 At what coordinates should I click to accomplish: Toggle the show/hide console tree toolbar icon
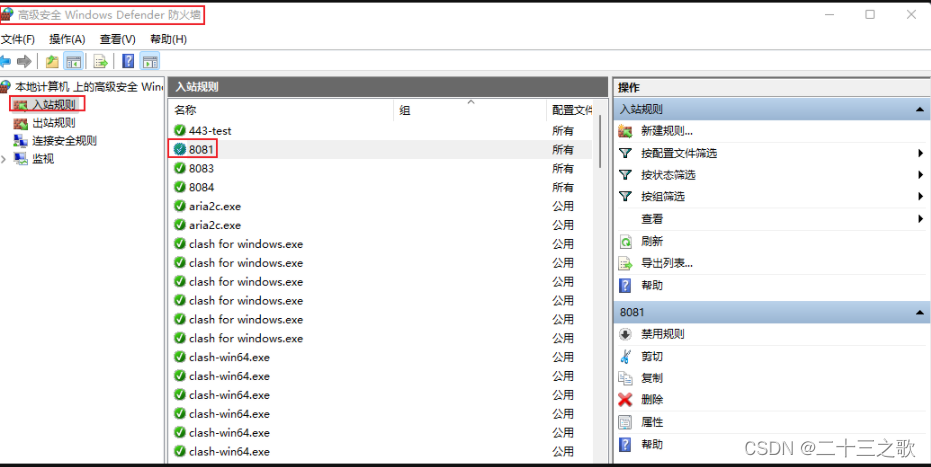[74, 61]
